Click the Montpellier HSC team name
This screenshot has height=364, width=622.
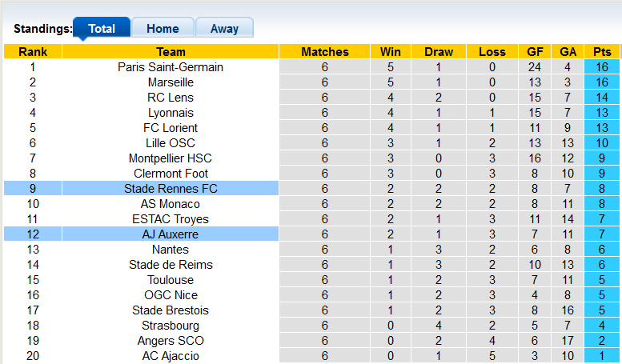pos(171,158)
